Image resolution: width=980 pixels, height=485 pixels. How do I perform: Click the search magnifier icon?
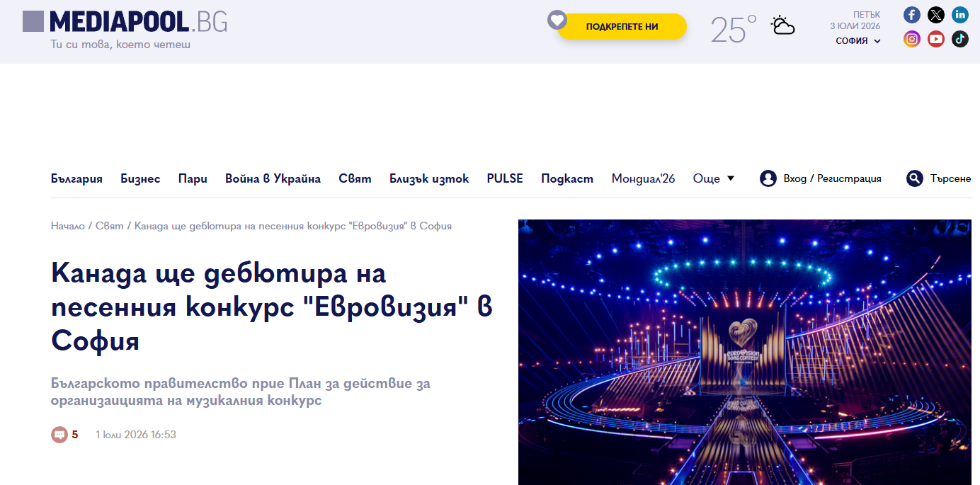pyautogui.click(x=915, y=178)
